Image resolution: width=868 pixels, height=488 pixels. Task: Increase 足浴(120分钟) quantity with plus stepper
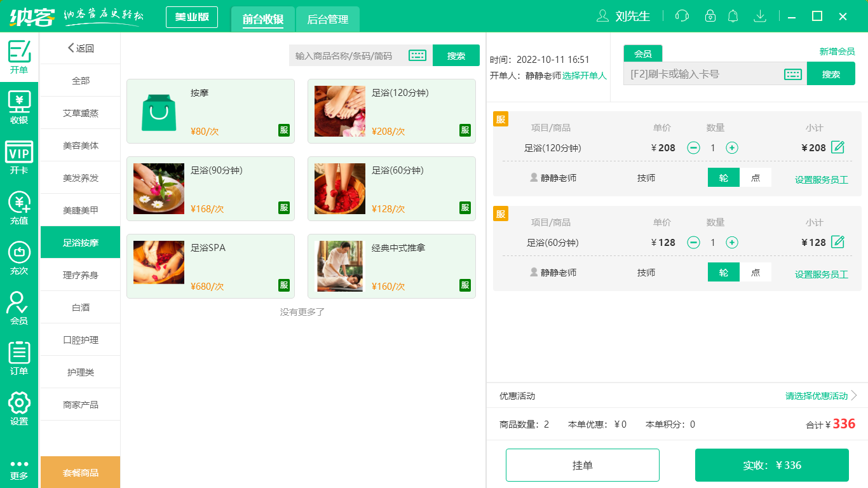[x=733, y=147]
